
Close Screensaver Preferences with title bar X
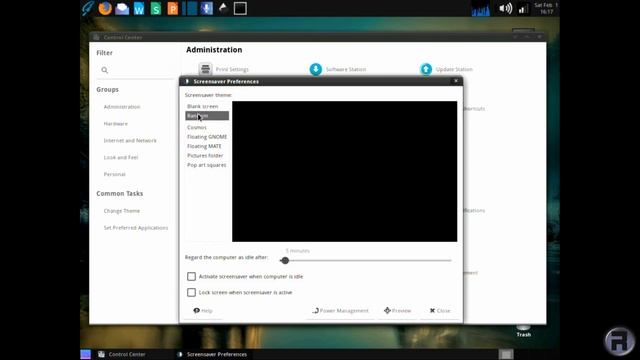[456, 81]
